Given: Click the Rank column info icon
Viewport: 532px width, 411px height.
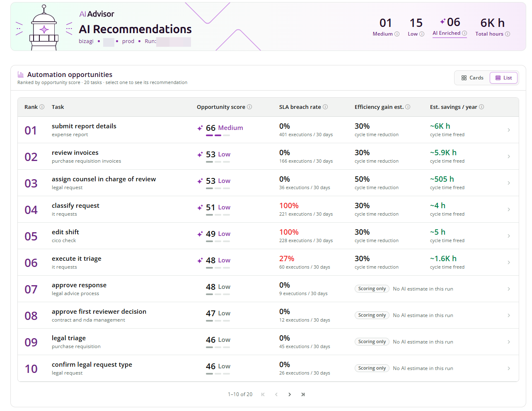Looking at the screenshot, I should (x=42, y=107).
